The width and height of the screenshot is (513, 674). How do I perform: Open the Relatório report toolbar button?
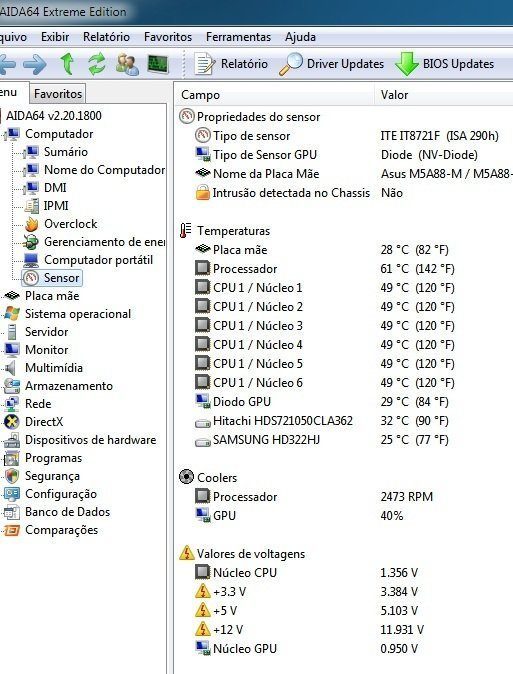coord(231,64)
